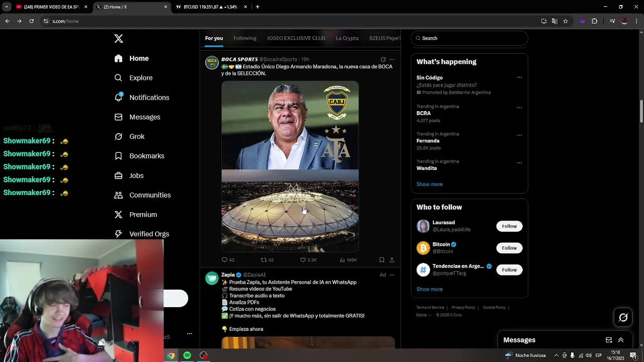Viewport: 644px width, 362px height.
Task: Open the Terms of Service link
Action: coord(430,307)
